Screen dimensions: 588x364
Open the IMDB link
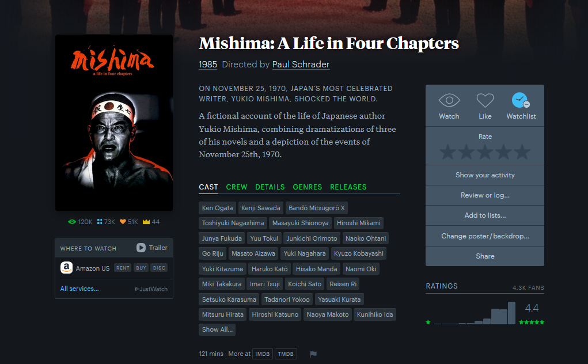[263, 354]
